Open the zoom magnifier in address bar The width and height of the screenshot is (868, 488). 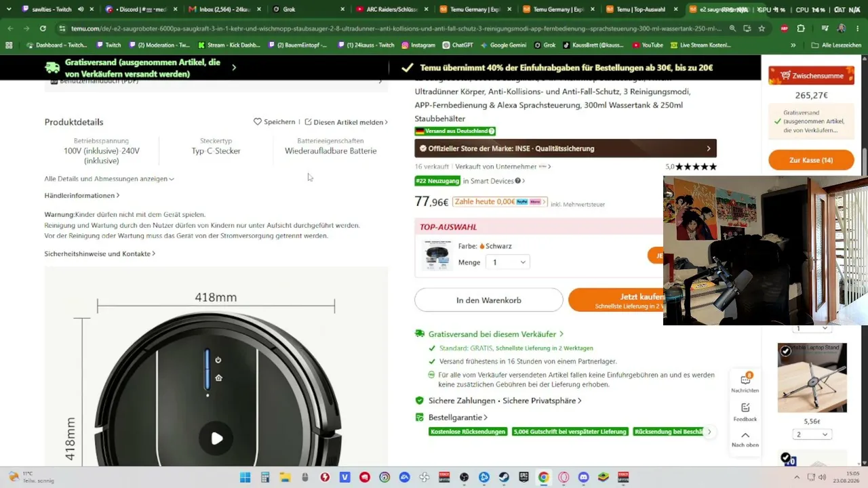click(732, 28)
